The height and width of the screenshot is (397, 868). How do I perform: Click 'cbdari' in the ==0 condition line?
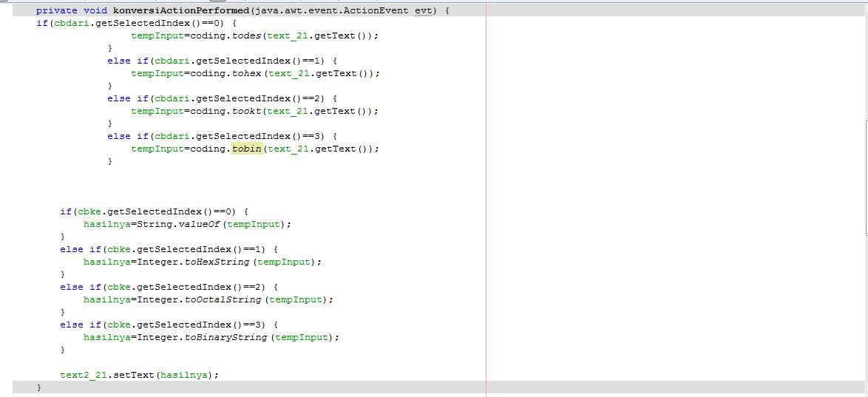72,23
